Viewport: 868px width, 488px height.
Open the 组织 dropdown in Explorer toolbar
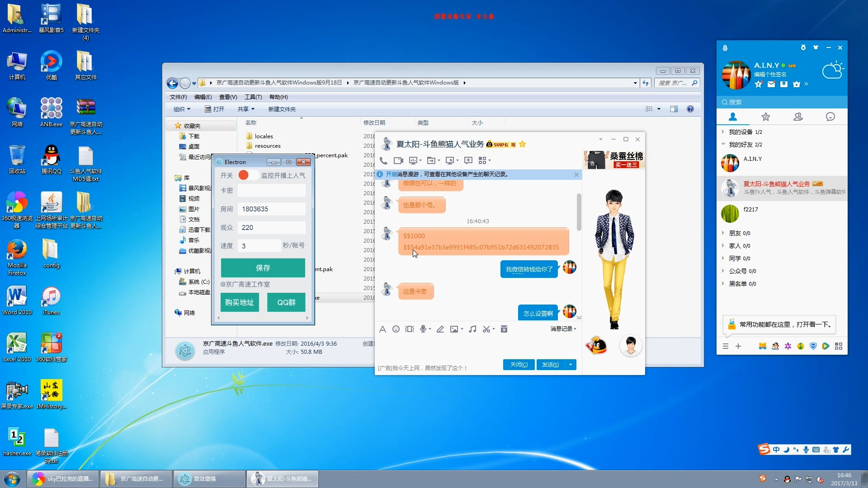pyautogui.click(x=182, y=109)
